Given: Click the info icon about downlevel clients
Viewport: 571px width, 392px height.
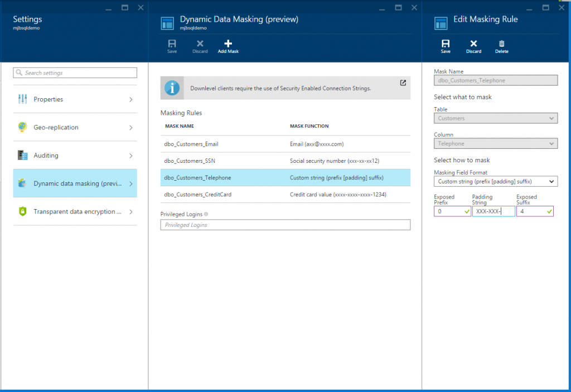Looking at the screenshot, I should coord(172,88).
